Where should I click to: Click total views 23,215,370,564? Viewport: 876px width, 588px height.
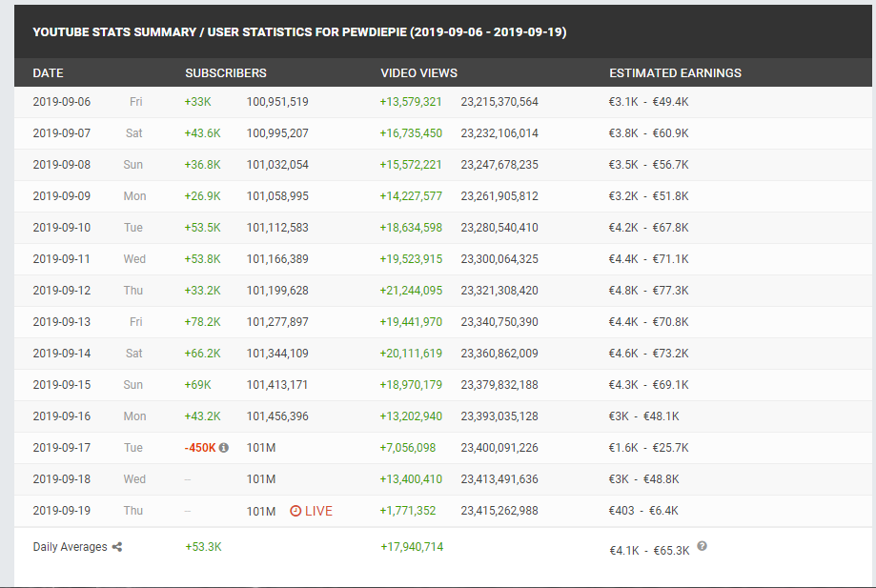[x=499, y=102]
